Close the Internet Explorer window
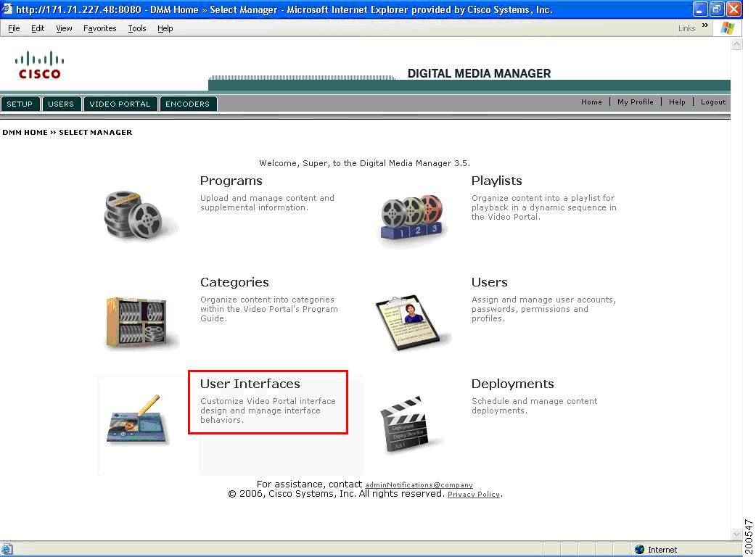The image size is (756, 557). [x=734, y=9]
